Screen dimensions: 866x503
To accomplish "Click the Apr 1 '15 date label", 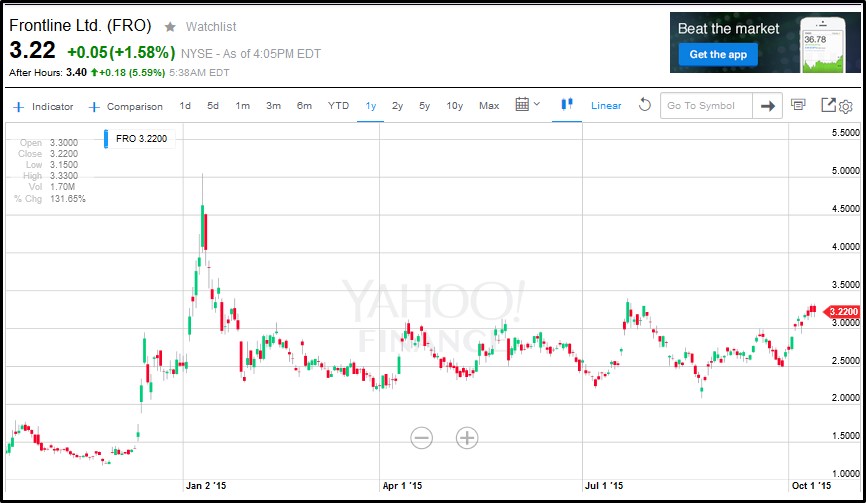I will 402,486.
